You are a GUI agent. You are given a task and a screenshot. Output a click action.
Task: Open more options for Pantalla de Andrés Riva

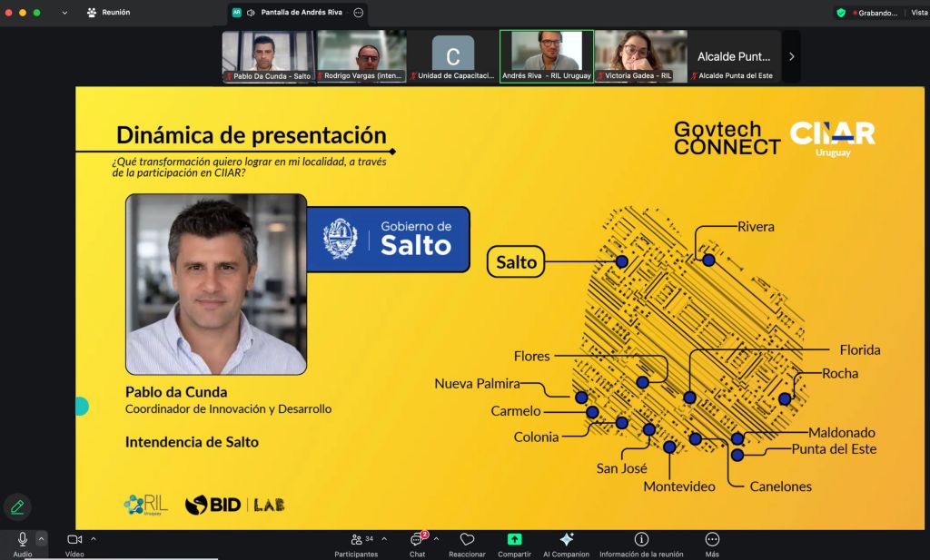click(x=358, y=13)
